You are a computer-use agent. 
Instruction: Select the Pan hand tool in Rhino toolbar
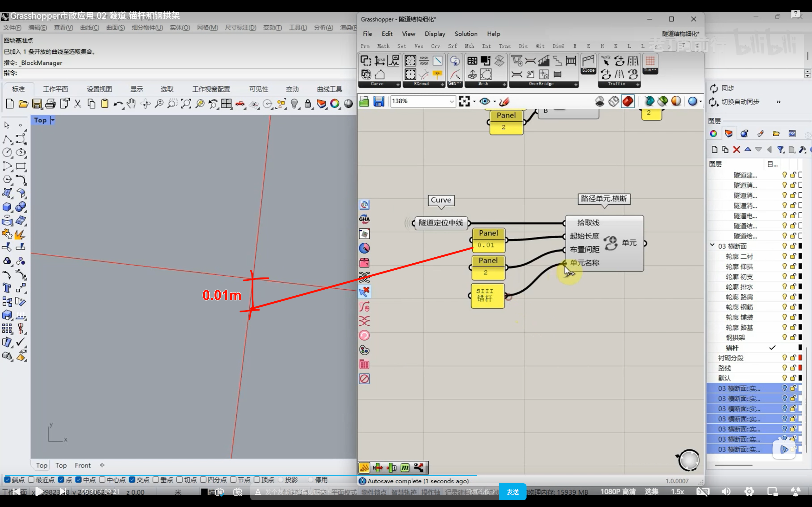tap(131, 104)
